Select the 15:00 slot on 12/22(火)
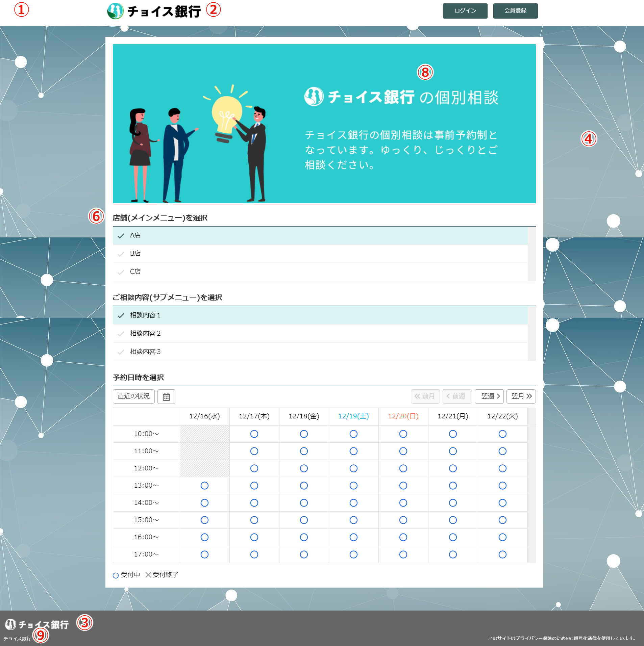Screen dimensions: 644x646 (x=502, y=520)
